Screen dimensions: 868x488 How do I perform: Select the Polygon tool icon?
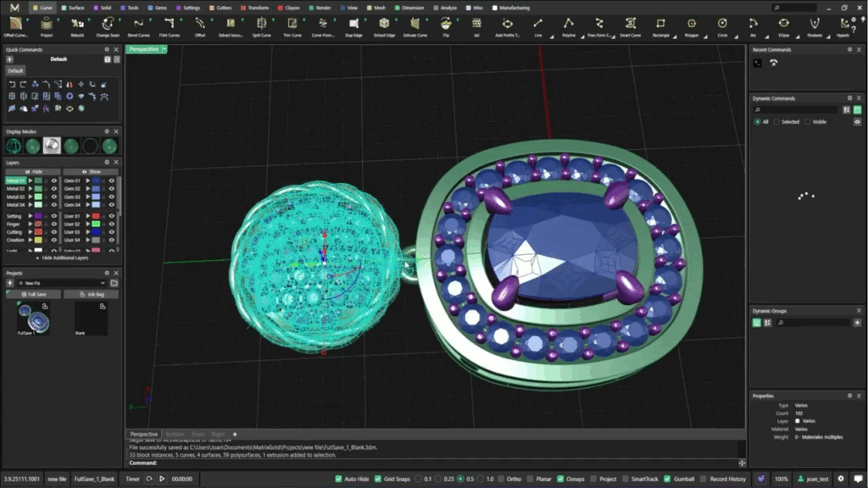691,25
